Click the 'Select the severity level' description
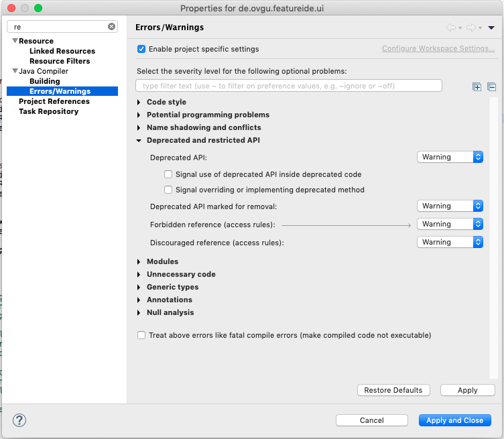 tap(242, 71)
